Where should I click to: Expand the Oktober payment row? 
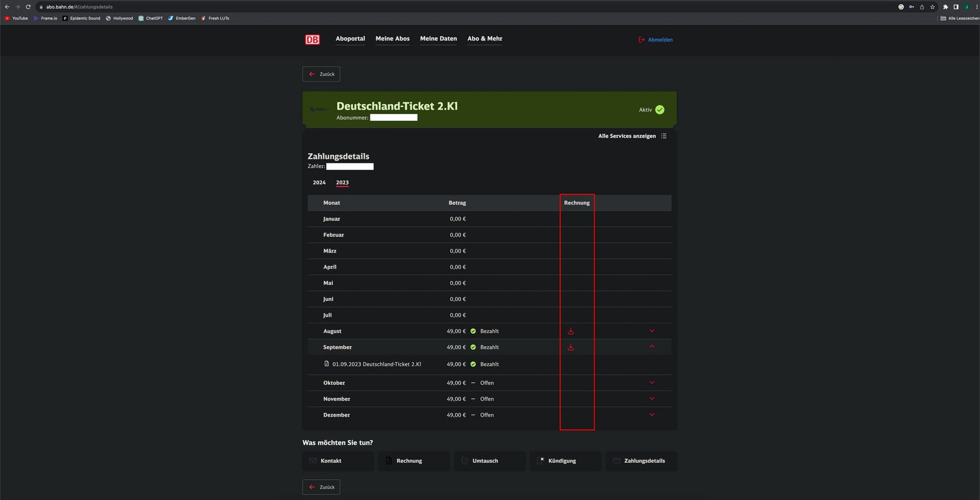pos(652,383)
